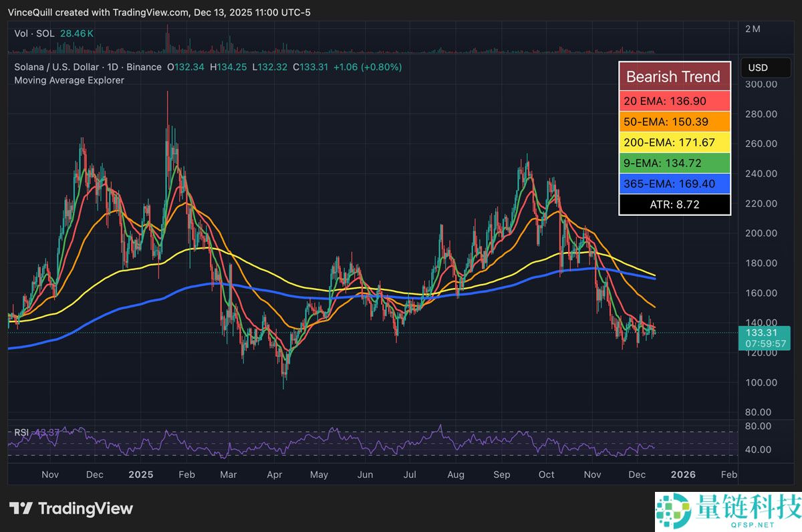
Task: Click the 200.00 price axis label
Action: coord(761,233)
